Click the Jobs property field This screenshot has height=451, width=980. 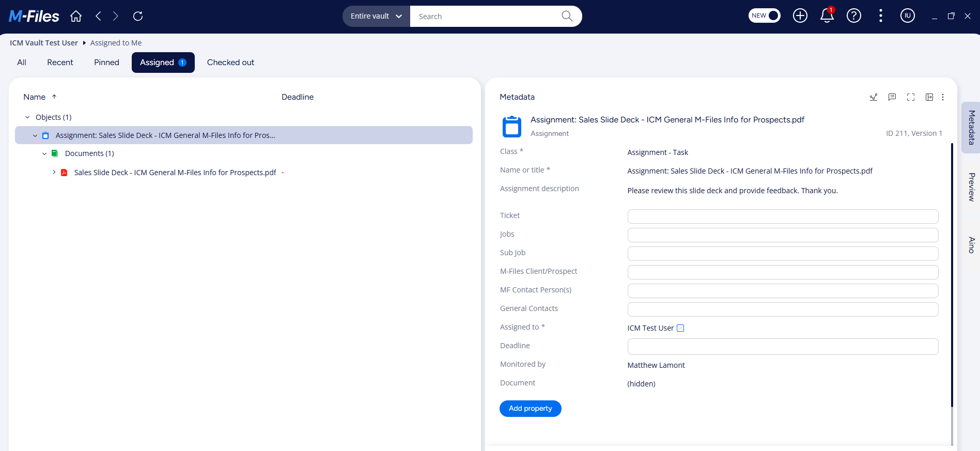tap(783, 235)
